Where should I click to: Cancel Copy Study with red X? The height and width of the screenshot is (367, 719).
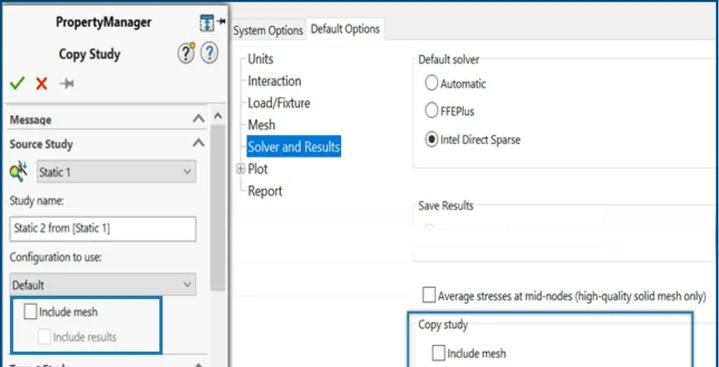pos(42,83)
